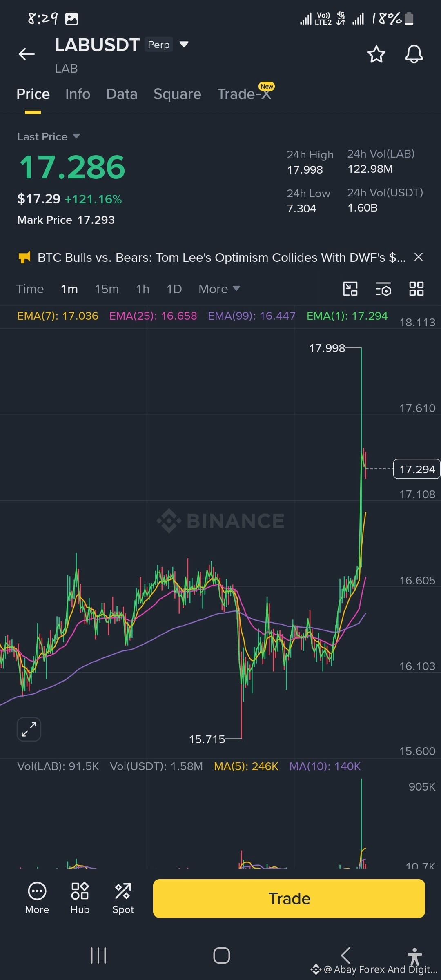Select the 15m chart interval
Viewport: 441px width, 980px height.
click(x=107, y=289)
